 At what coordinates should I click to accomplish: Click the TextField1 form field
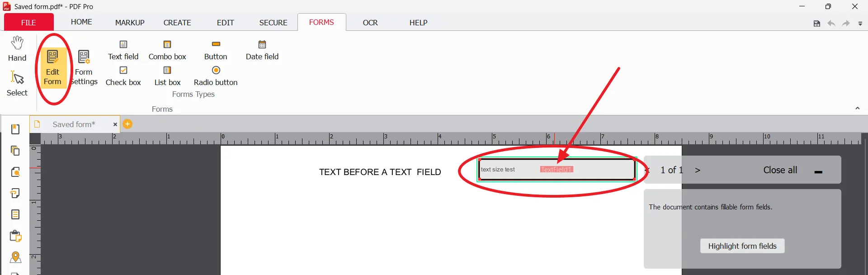coord(557,170)
